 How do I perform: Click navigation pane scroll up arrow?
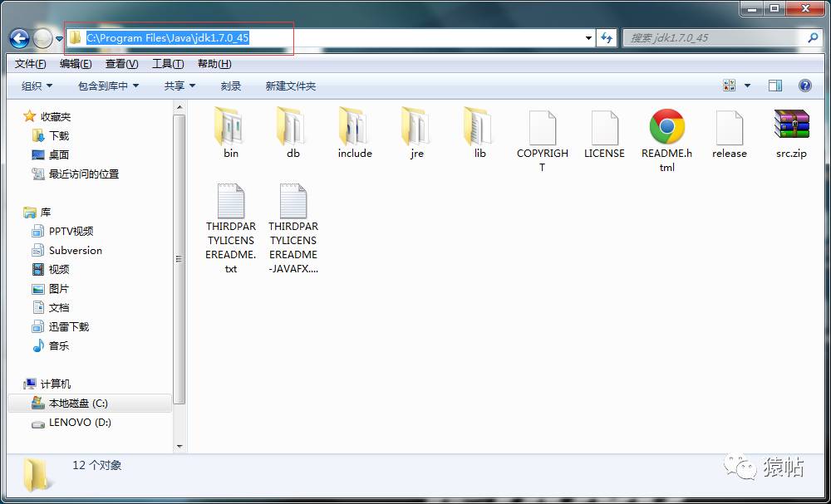179,107
